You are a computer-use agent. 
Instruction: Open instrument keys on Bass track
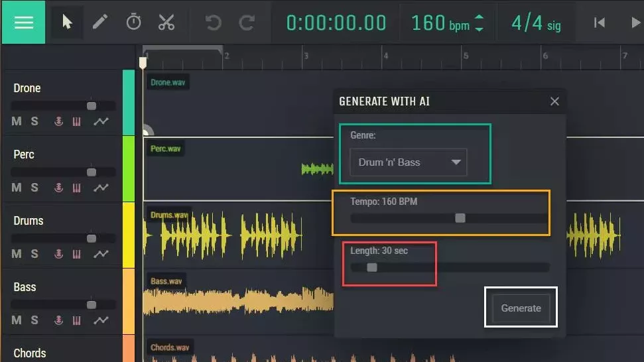pyautogui.click(x=77, y=320)
